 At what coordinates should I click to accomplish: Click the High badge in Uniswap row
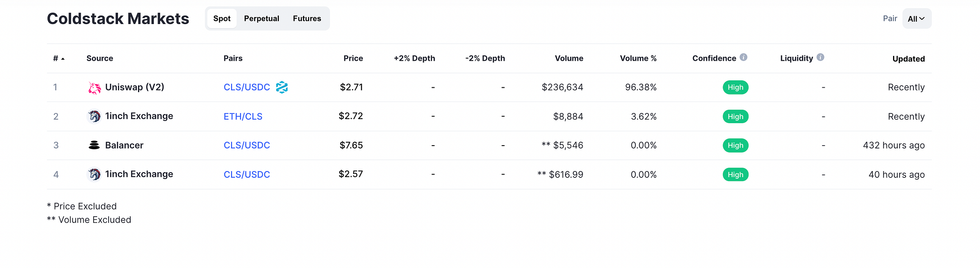[735, 87]
